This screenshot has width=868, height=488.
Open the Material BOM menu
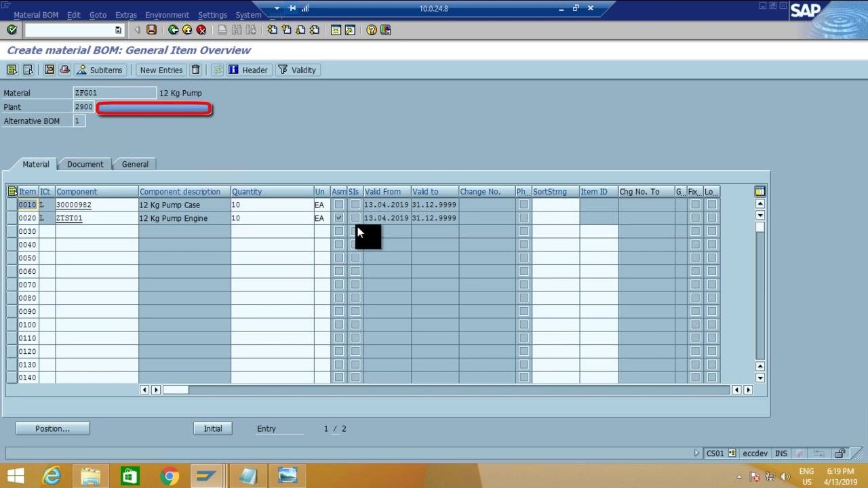36,15
